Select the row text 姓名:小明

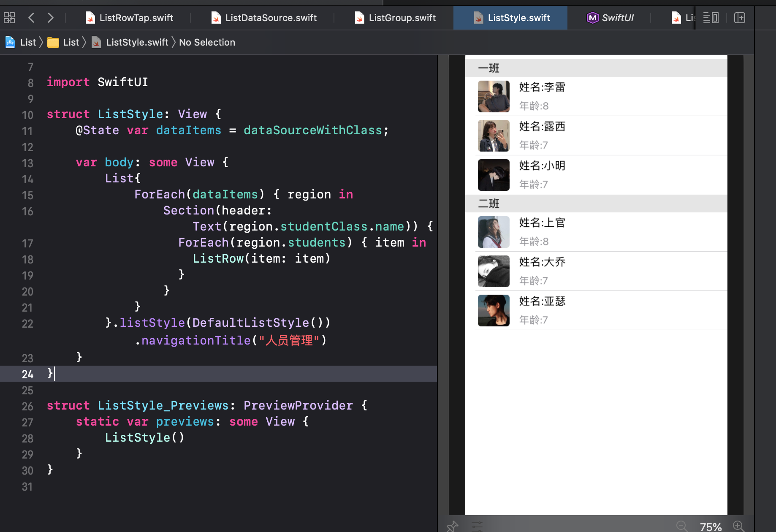click(x=542, y=166)
